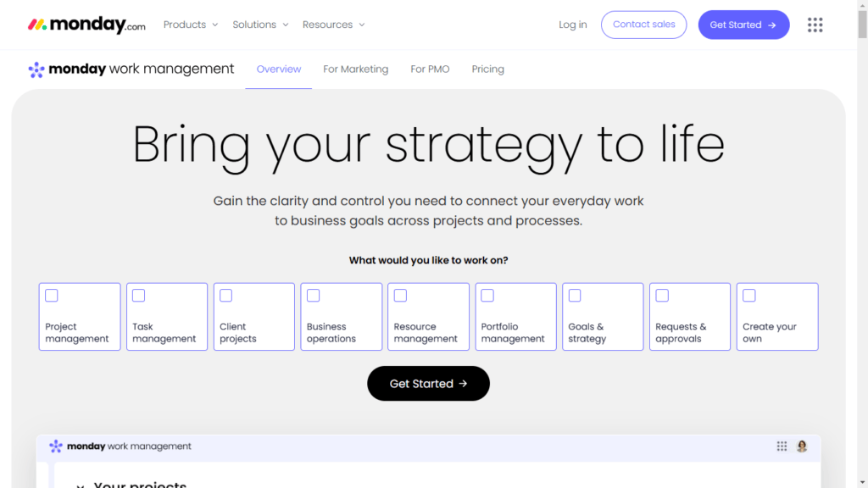Select the purple monday work management flower icon

pyautogui.click(x=36, y=69)
